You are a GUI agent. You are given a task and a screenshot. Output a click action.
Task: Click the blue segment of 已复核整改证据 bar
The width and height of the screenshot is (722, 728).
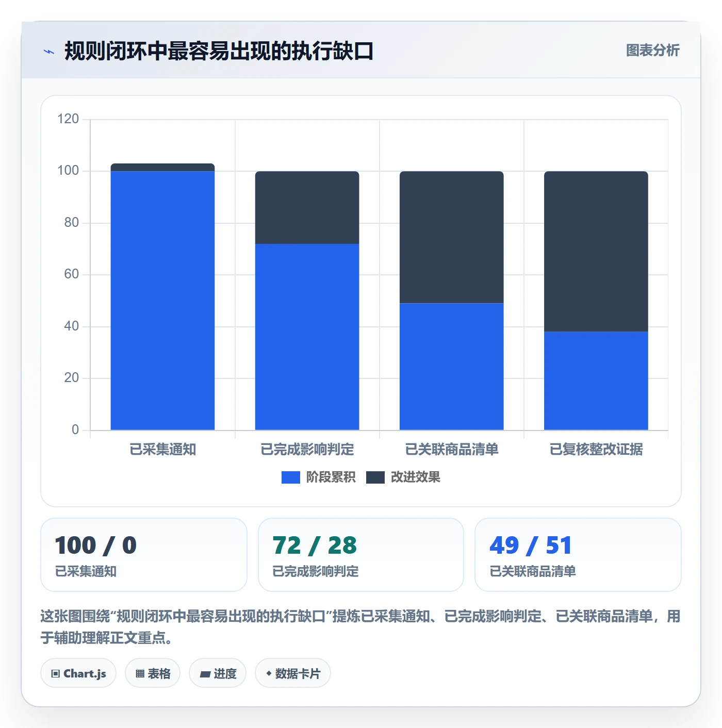(x=596, y=380)
